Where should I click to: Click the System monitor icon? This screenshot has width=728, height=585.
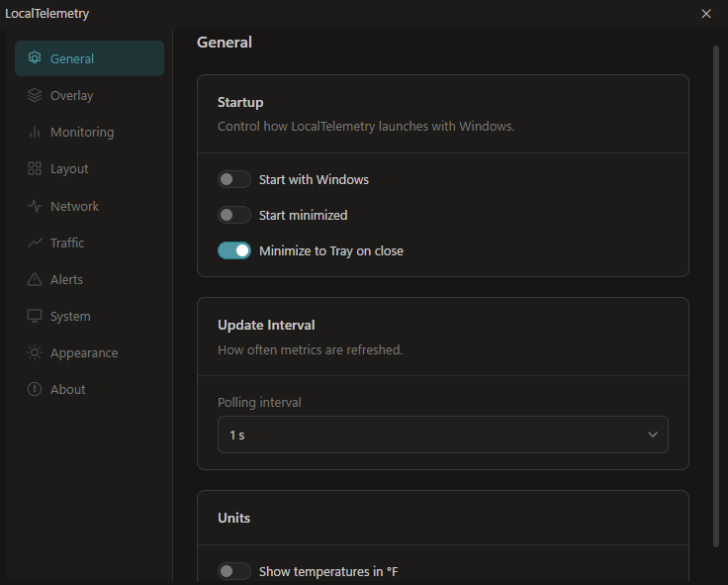point(35,316)
